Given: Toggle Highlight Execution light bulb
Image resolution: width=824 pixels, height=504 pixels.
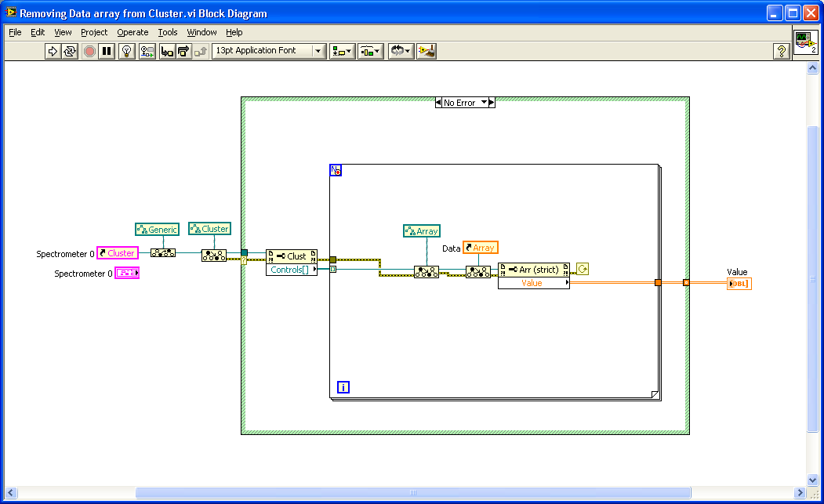Looking at the screenshot, I should 126,51.
